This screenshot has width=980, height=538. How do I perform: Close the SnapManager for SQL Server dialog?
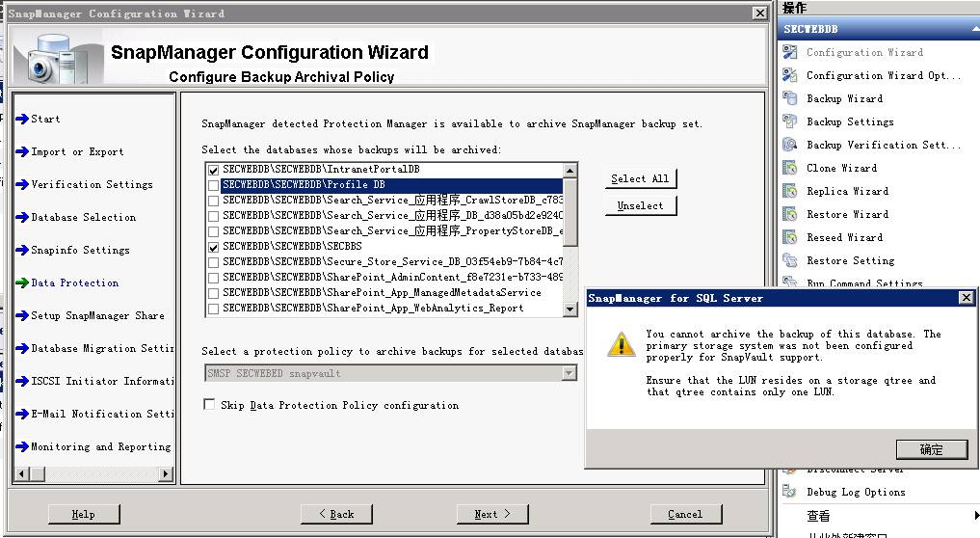[x=967, y=298]
